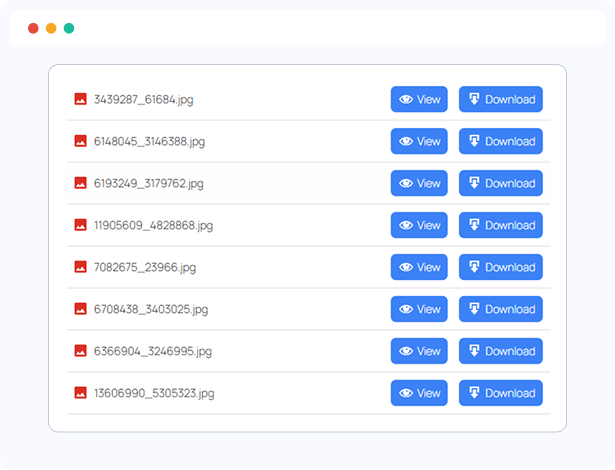Download 13606990_5305323.jpg

(501, 393)
